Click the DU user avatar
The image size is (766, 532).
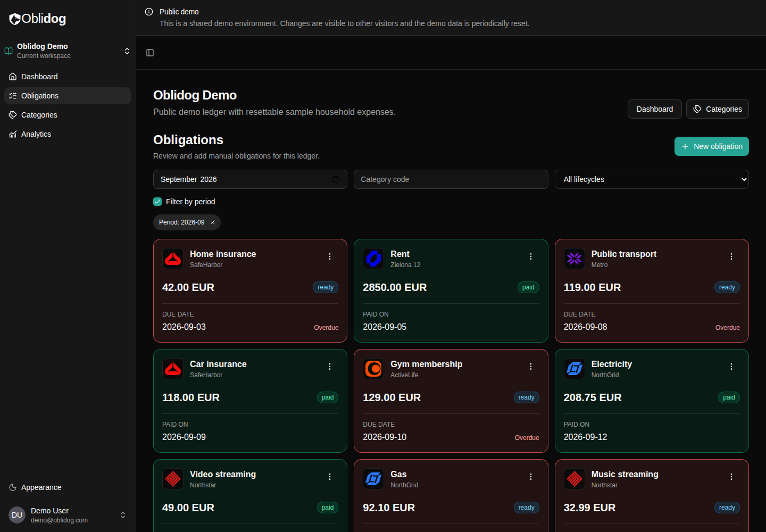[17, 515]
